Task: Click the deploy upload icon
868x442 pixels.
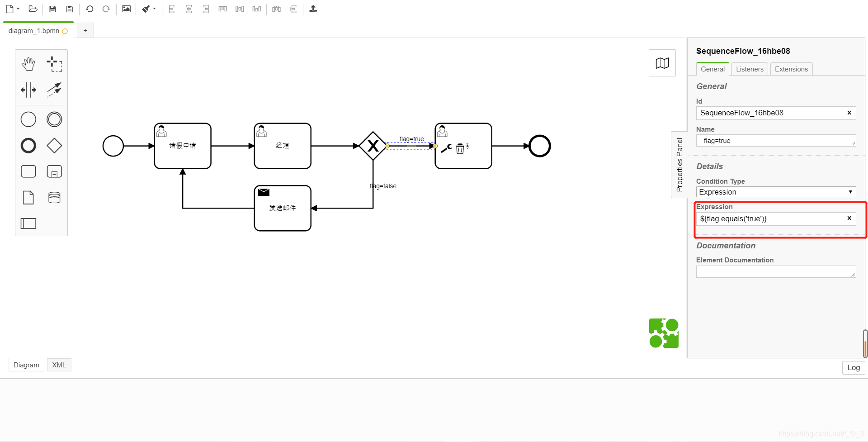Action: click(x=313, y=9)
